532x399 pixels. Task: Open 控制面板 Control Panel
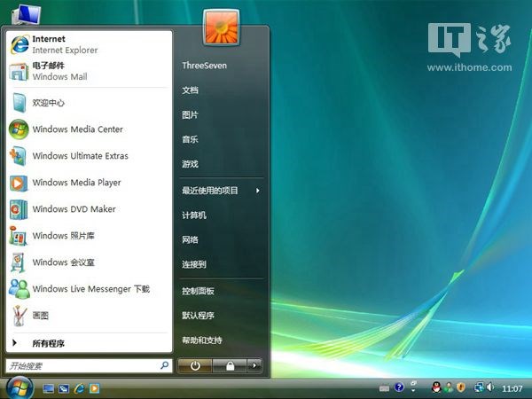click(198, 291)
